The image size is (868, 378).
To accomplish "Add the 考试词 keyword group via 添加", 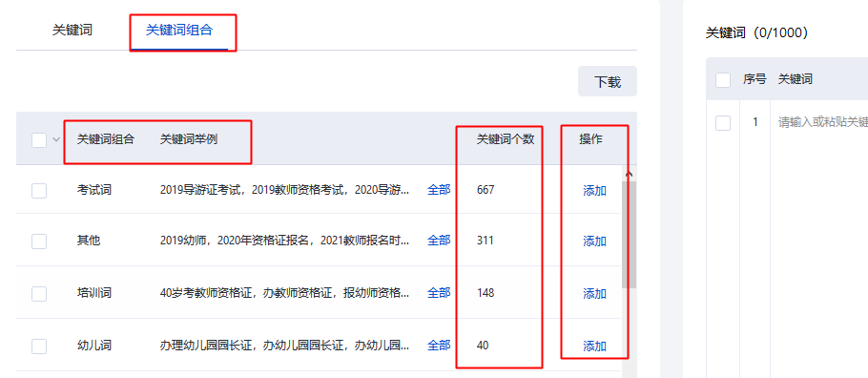I will coord(594,191).
